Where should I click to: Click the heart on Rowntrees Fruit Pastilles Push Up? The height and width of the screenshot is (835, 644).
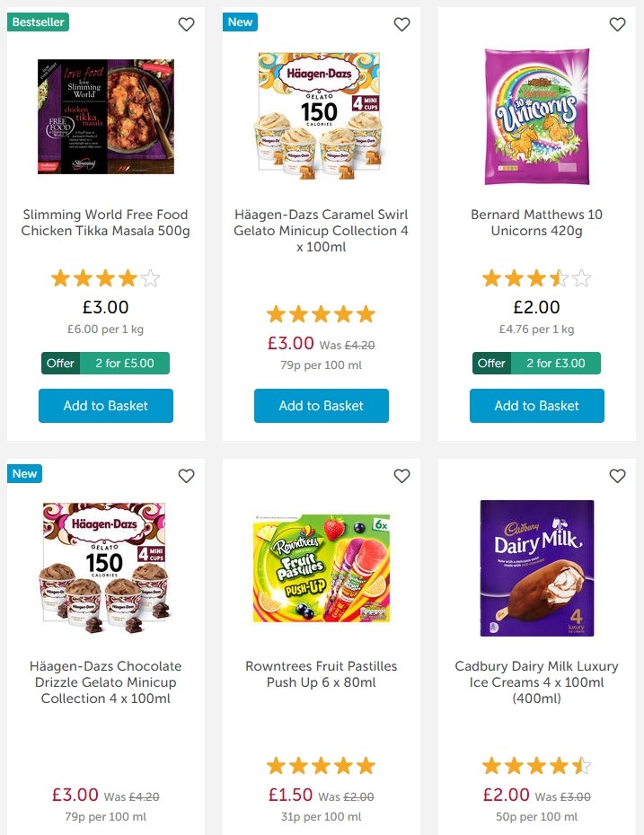click(401, 476)
